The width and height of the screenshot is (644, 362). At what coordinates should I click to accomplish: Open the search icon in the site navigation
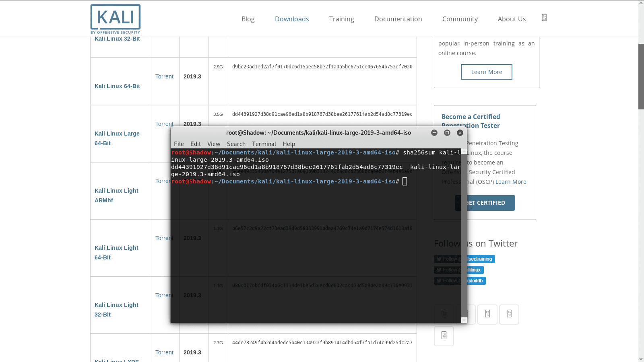544,18
